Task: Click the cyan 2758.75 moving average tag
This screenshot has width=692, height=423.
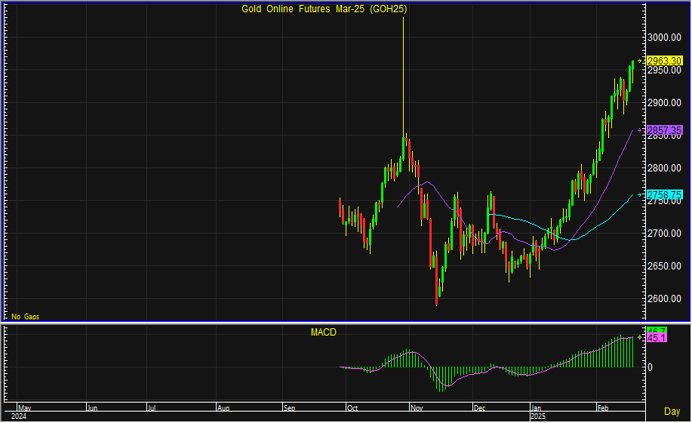Action: point(664,195)
